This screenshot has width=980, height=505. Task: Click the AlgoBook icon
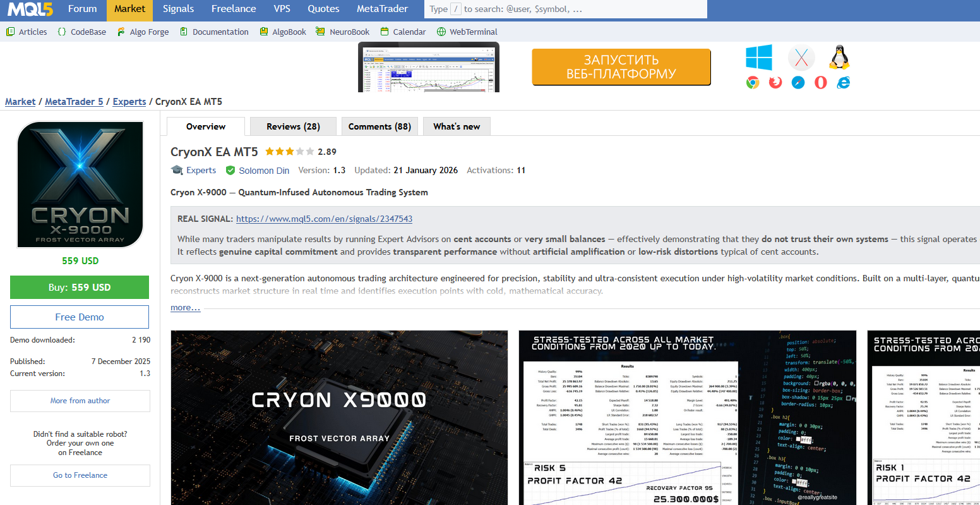(x=264, y=32)
